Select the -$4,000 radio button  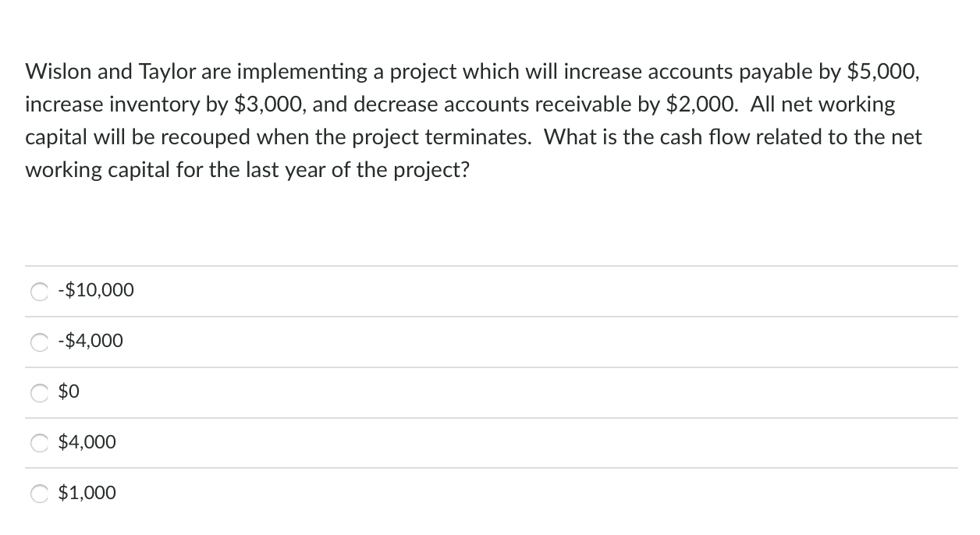pyautogui.click(x=39, y=341)
